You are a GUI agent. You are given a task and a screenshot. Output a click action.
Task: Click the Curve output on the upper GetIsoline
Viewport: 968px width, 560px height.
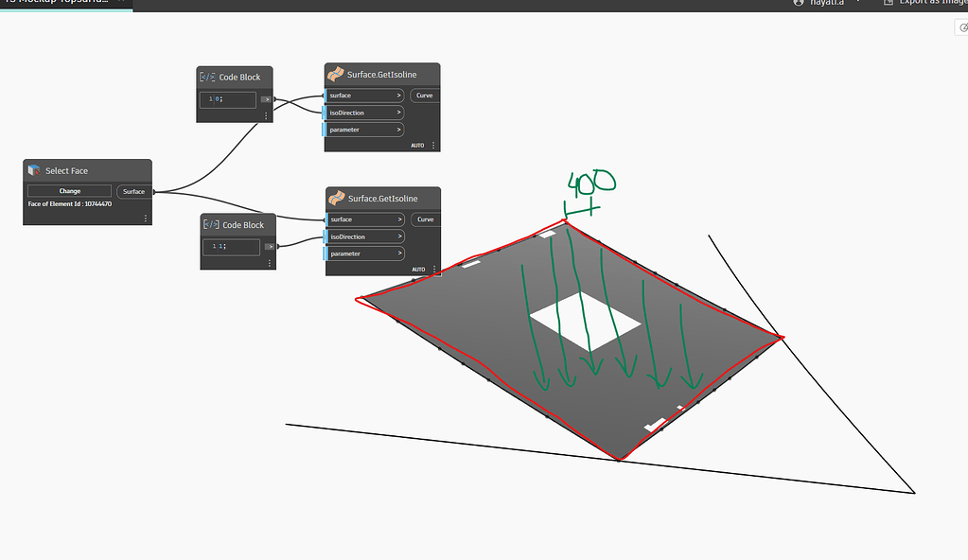[x=424, y=95]
